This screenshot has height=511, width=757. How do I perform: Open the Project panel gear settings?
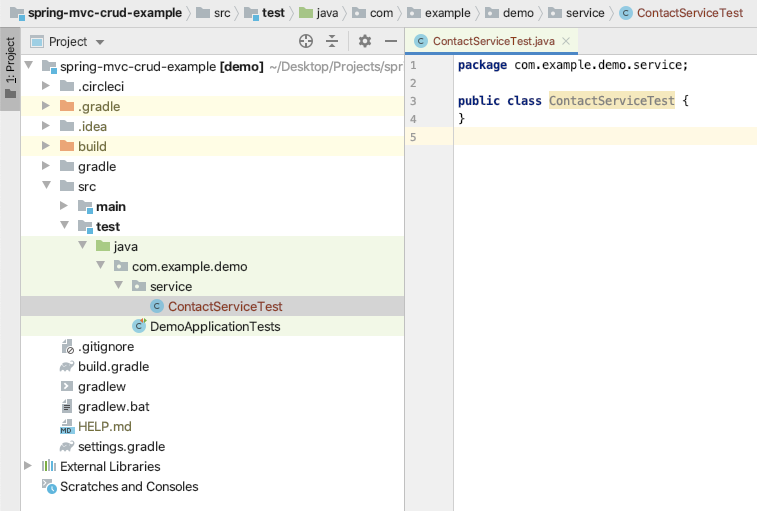365,42
